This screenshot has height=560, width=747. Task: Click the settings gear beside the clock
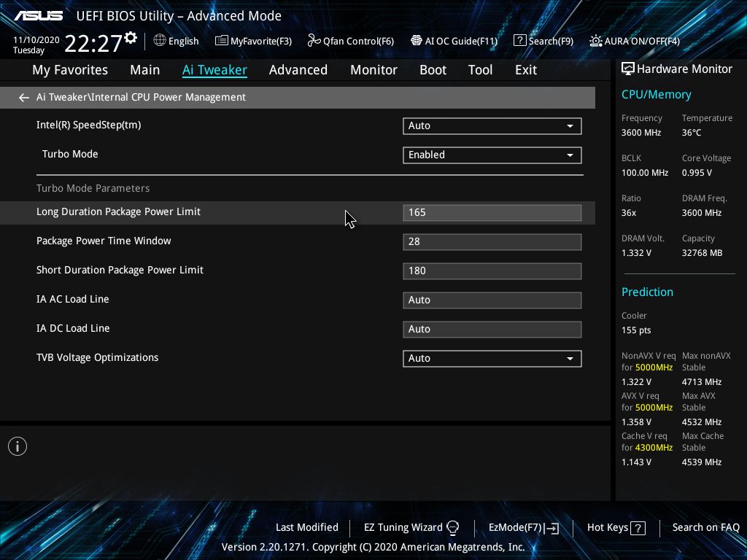point(131,38)
